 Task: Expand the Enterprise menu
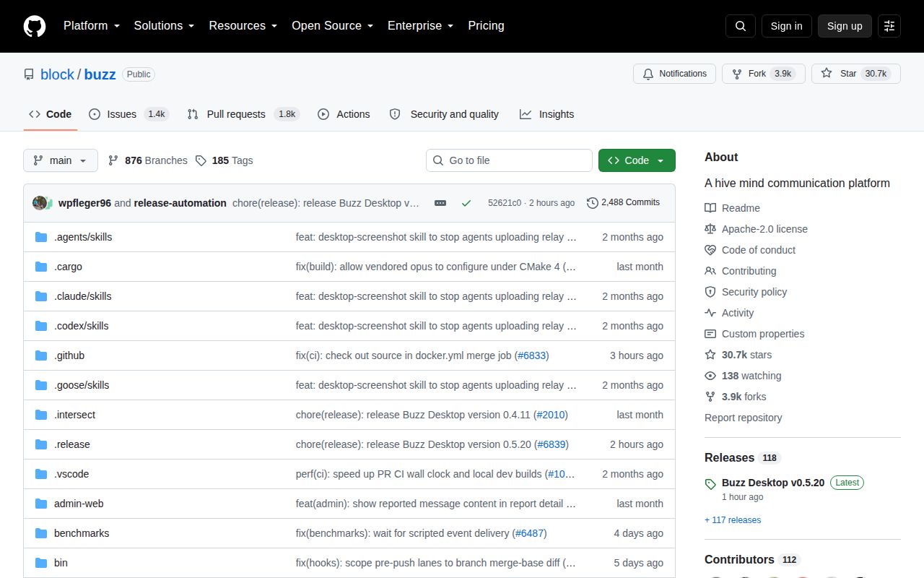pyautogui.click(x=421, y=26)
